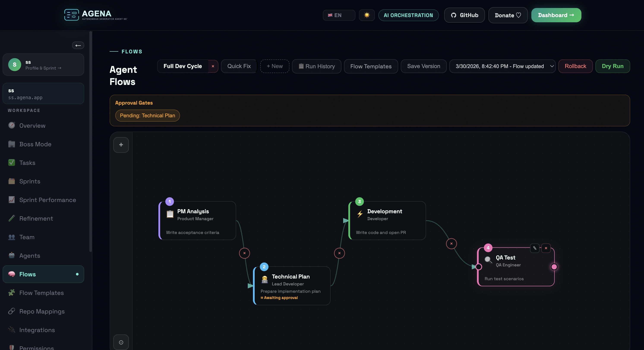
Task: Click the QA Test pink output port
Action: 554,267
